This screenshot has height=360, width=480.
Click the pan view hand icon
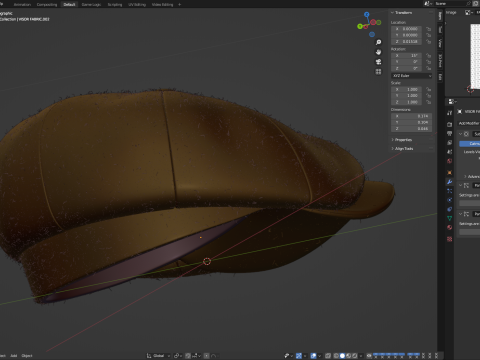[x=378, y=52]
